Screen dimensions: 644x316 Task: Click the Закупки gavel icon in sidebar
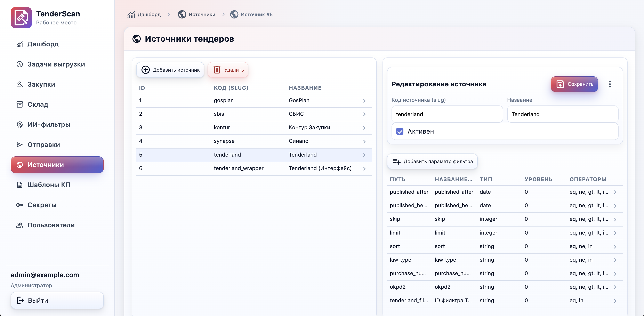coord(20,84)
